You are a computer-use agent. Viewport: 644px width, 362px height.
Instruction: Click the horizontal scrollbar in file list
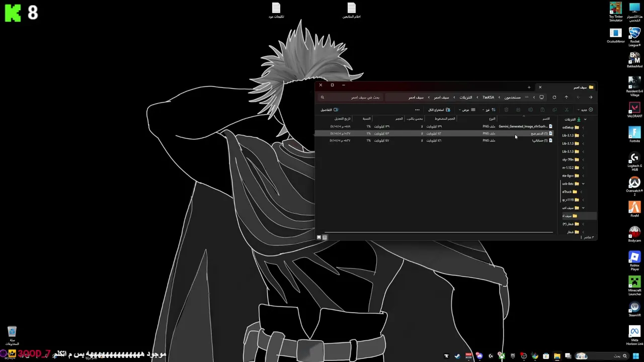pyautogui.click(x=439, y=232)
